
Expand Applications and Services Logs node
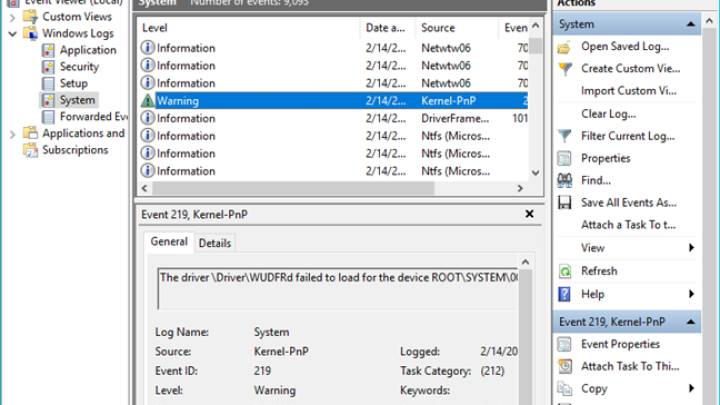coord(13,134)
